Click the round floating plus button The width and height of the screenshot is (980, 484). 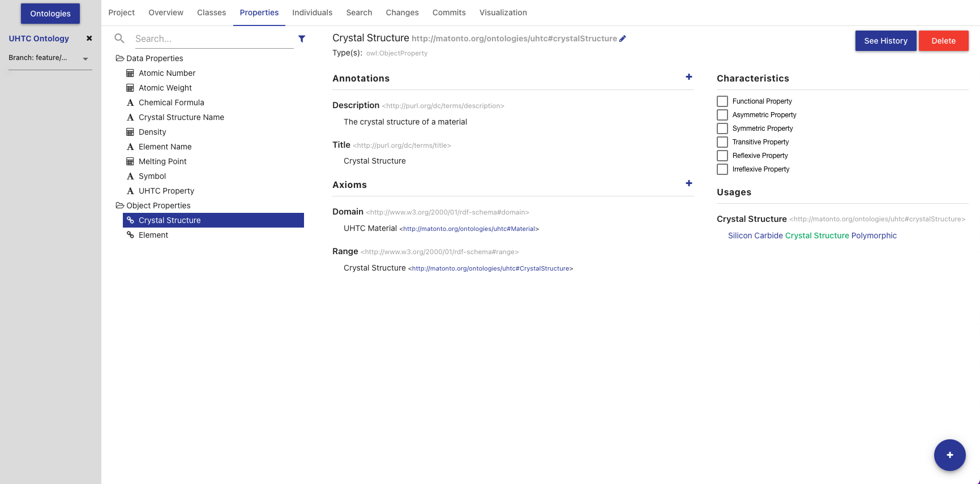(949, 455)
